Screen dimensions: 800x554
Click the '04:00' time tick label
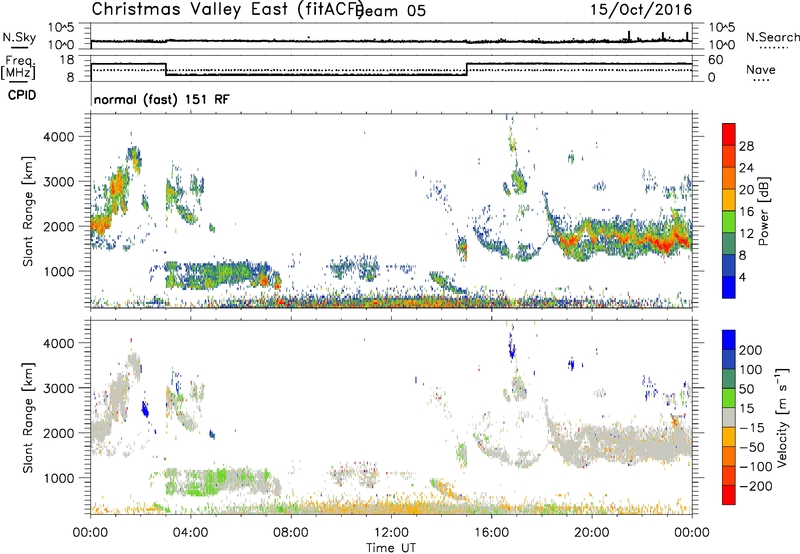190,533
